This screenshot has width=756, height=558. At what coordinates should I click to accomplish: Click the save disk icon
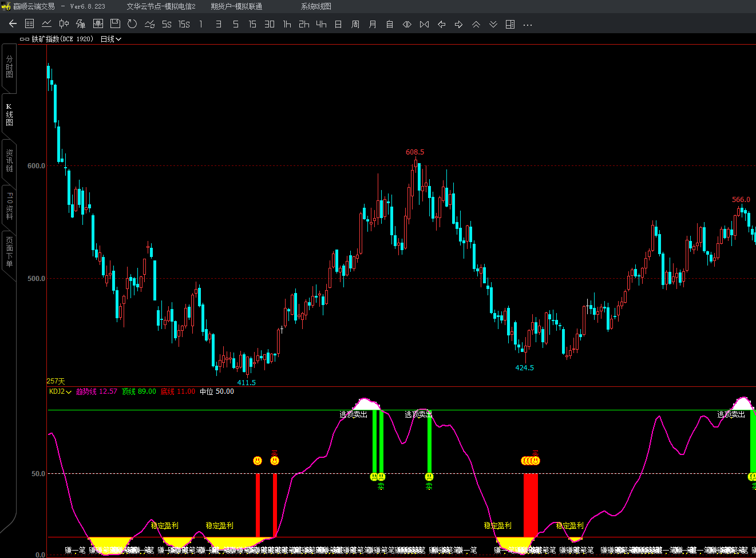click(x=115, y=24)
